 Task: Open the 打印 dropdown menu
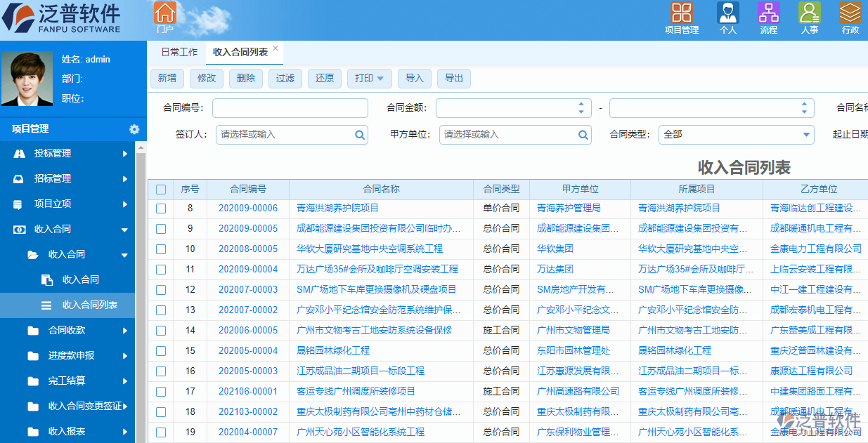tap(369, 79)
